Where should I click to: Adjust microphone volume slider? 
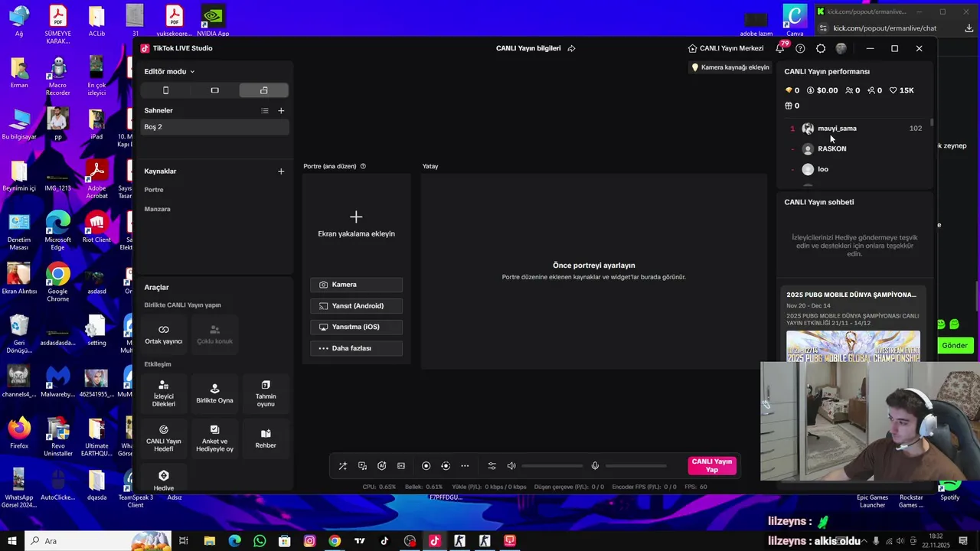click(x=636, y=466)
